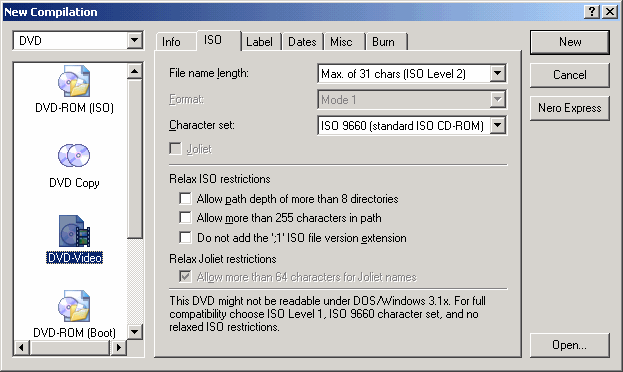Click the 'File name length:' label
The height and width of the screenshot is (372, 623).
tap(209, 73)
